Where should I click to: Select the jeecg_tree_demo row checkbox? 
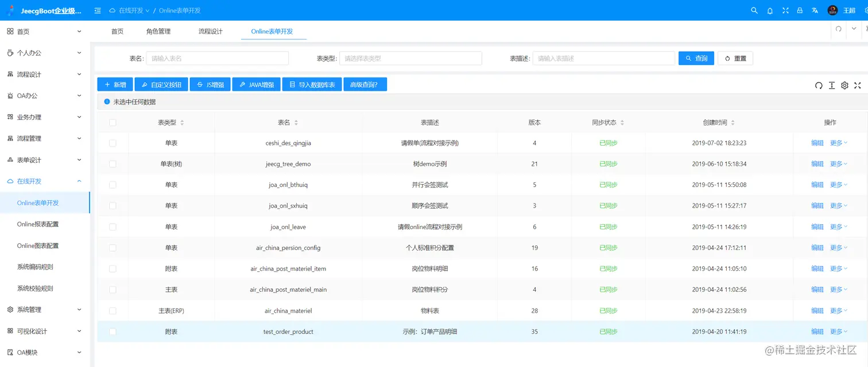(x=113, y=163)
